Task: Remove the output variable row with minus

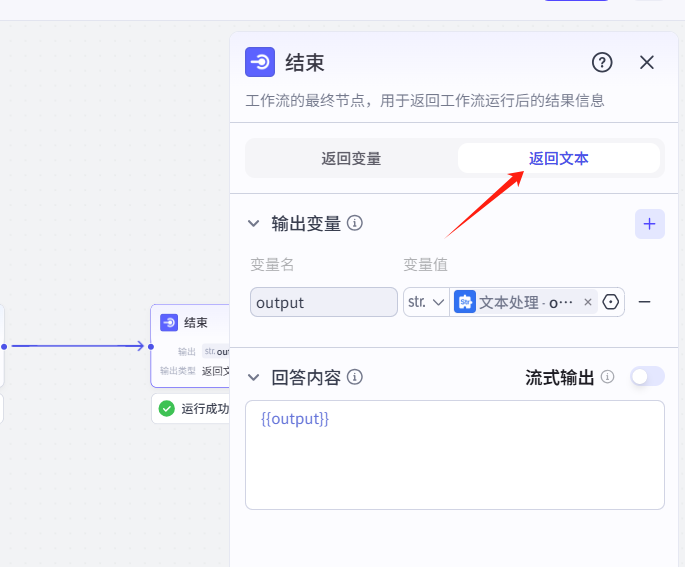Action: click(x=645, y=302)
